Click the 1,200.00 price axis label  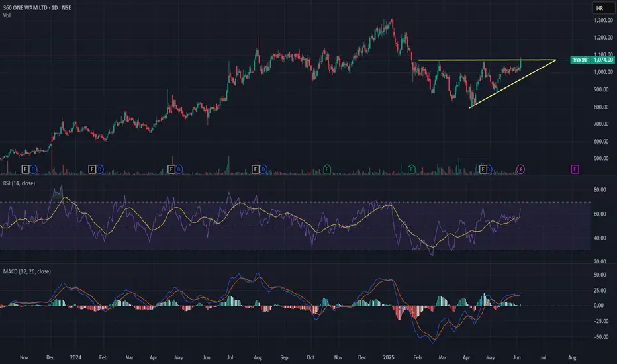coord(603,37)
